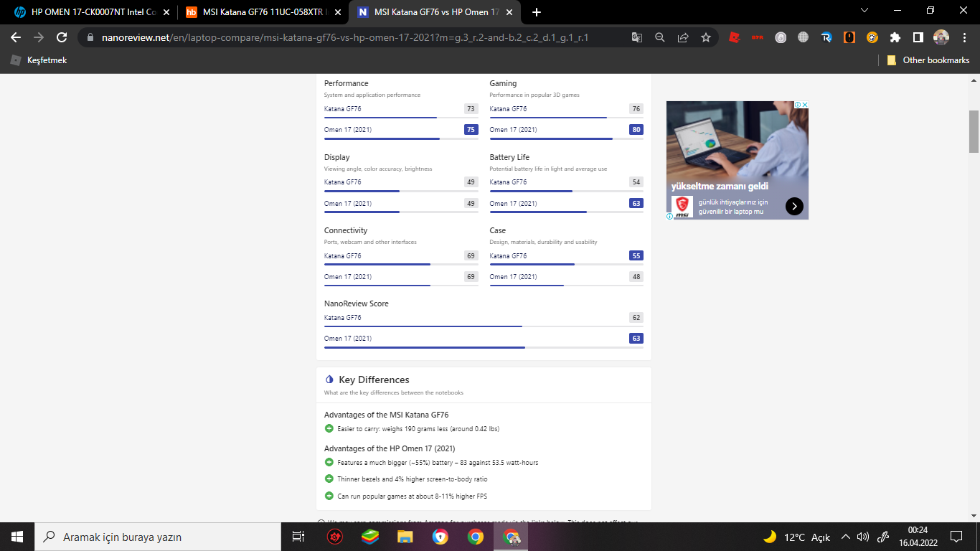
Task: Select the MSI Katana GF76 vs HP Omen tab
Action: tap(436, 12)
